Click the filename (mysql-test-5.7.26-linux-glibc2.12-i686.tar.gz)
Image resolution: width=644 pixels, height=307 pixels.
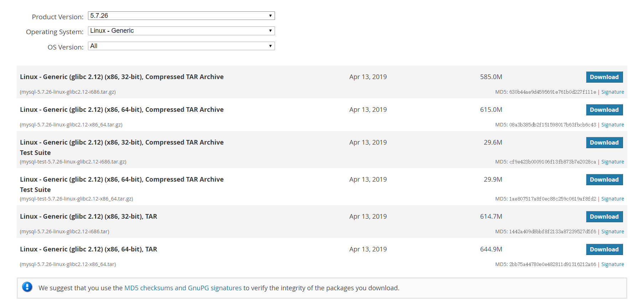click(73, 162)
